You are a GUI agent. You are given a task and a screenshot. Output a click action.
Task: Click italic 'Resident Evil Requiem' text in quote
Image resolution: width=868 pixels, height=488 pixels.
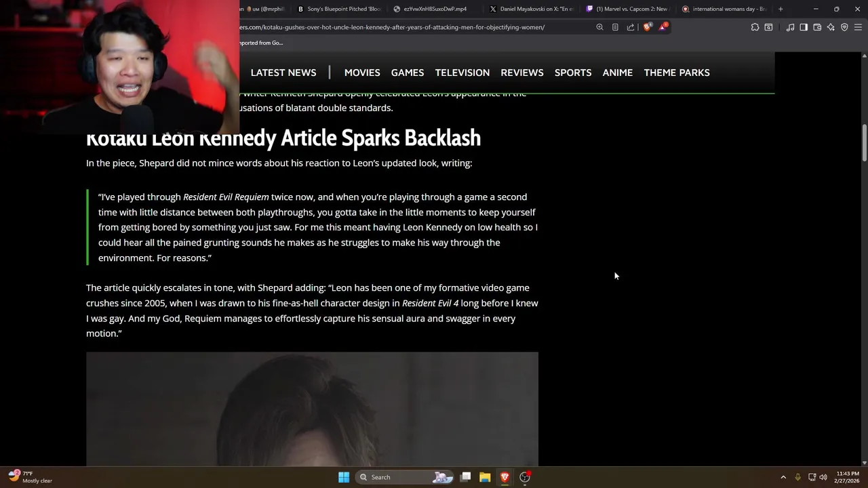click(x=226, y=197)
